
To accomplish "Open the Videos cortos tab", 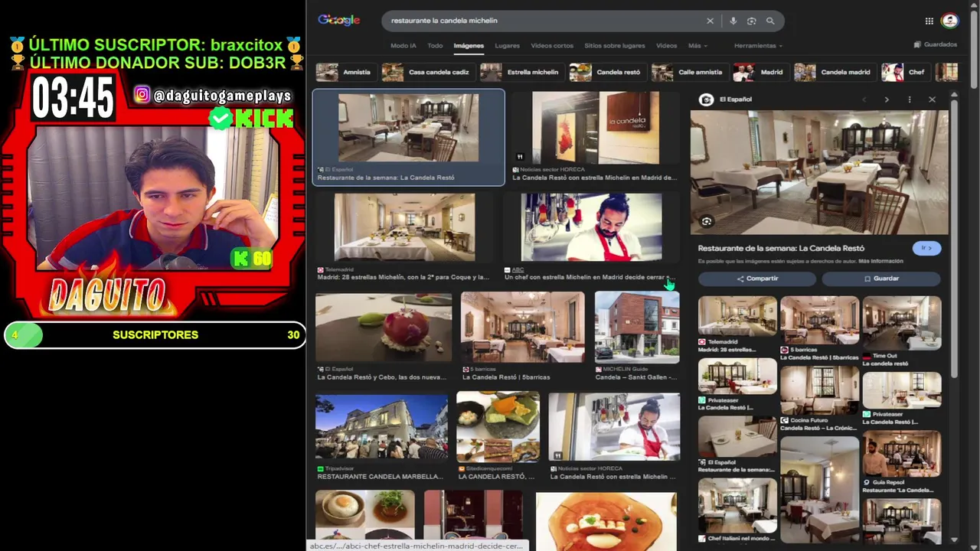I will coord(552,46).
